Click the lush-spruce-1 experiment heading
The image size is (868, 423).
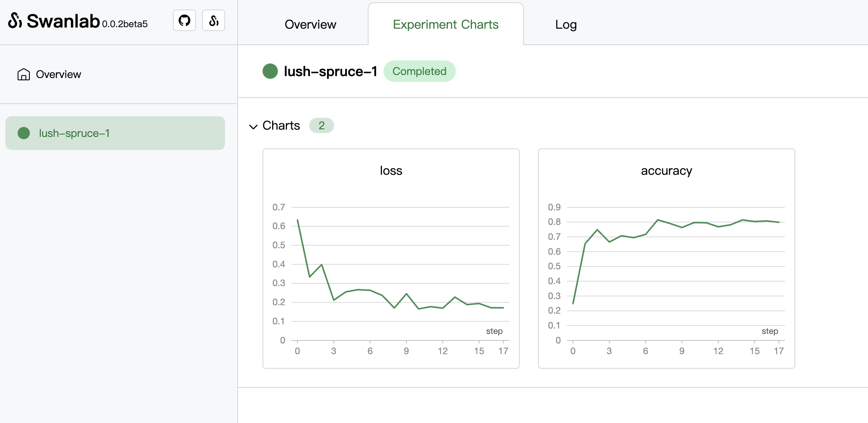(x=330, y=71)
